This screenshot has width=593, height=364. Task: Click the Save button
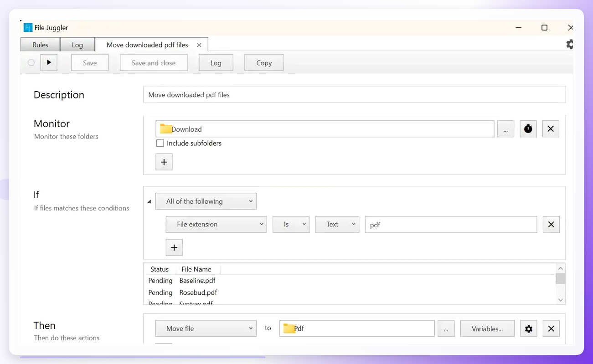(x=90, y=63)
